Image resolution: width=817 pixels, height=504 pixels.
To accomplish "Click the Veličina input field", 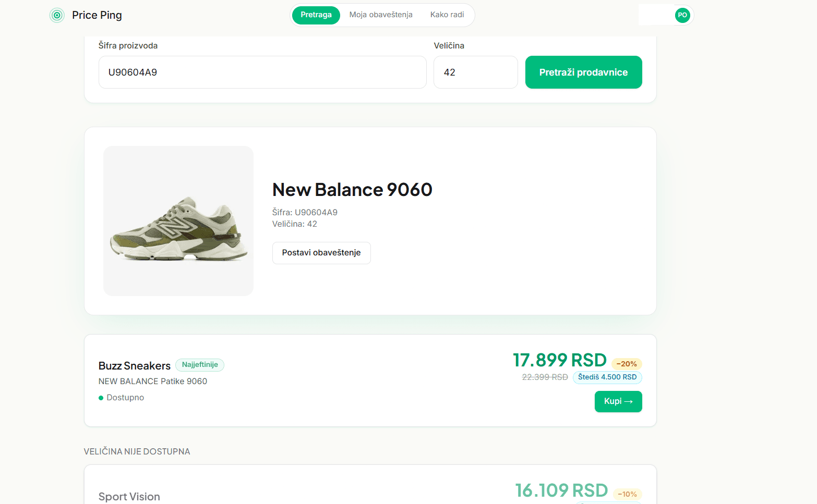I will 476,72.
